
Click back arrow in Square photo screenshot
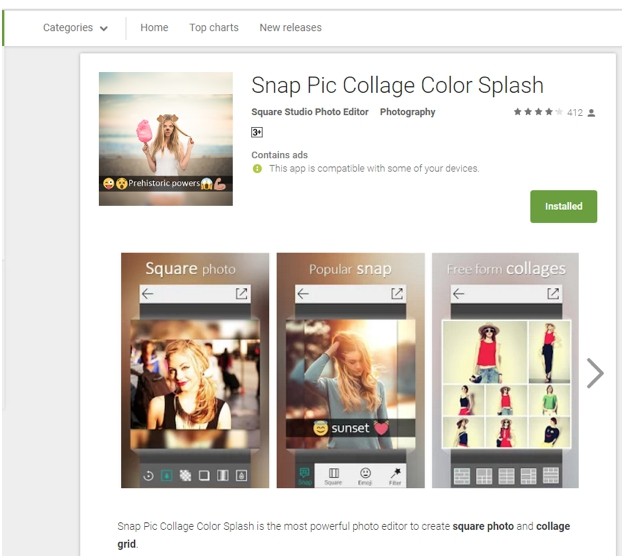(148, 294)
